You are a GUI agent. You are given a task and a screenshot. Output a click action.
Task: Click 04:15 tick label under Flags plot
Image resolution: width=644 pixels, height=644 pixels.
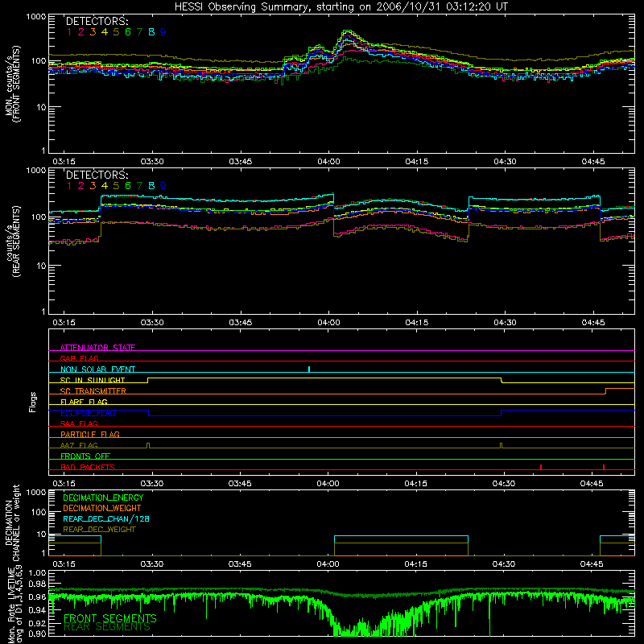tap(415, 484)
